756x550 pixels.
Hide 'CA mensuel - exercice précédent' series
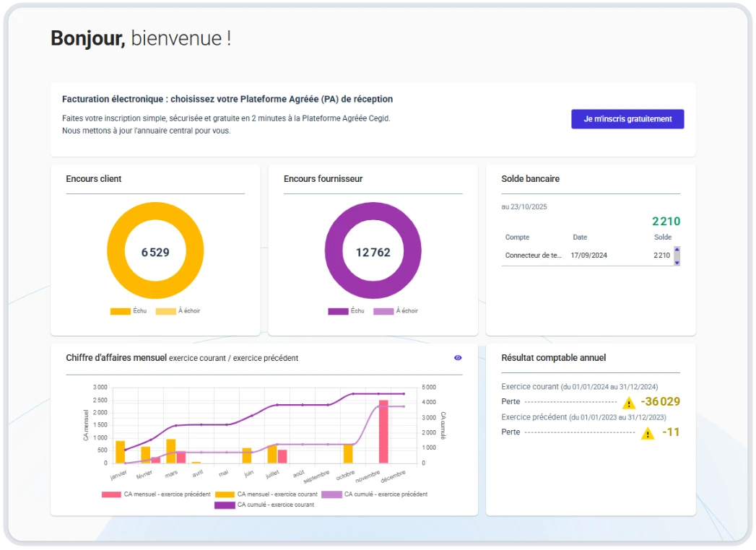click(x=157, y=494)
